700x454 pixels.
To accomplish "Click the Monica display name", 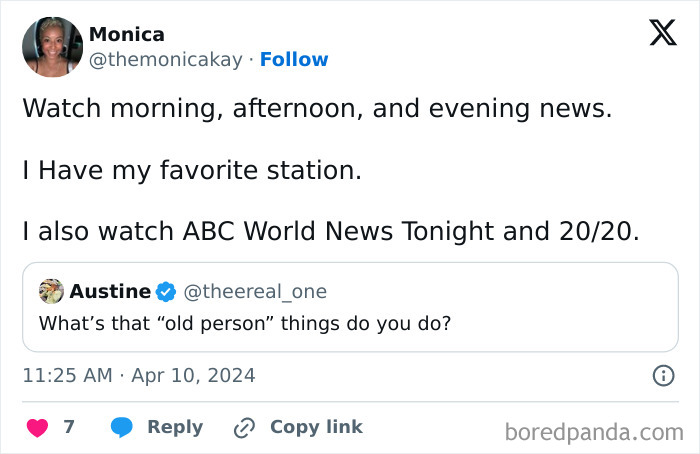I will (x=127, y=35).
